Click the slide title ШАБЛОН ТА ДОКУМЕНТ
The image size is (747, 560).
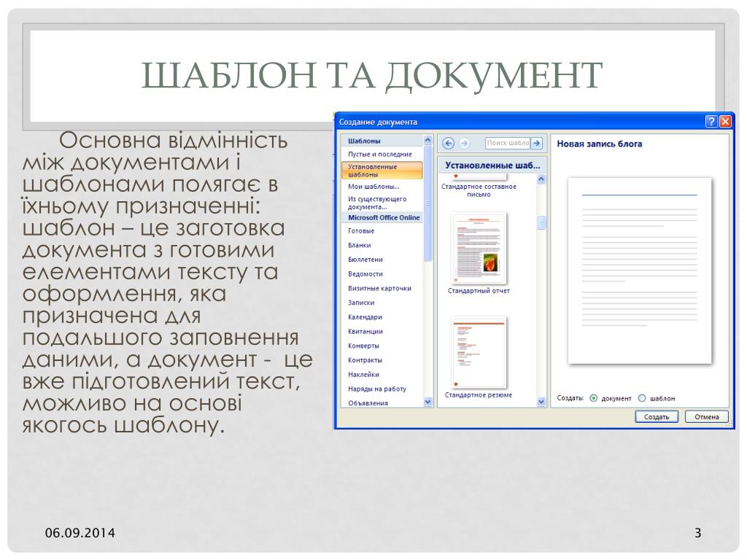(372, 75)
